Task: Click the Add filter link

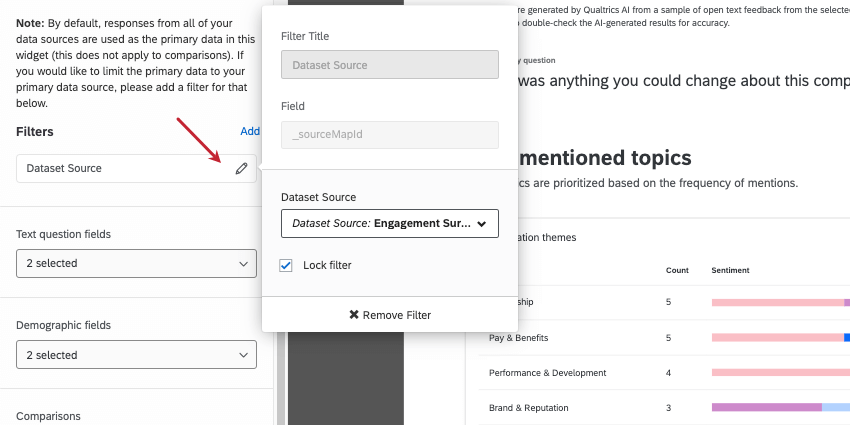Action: pos(250,131)
